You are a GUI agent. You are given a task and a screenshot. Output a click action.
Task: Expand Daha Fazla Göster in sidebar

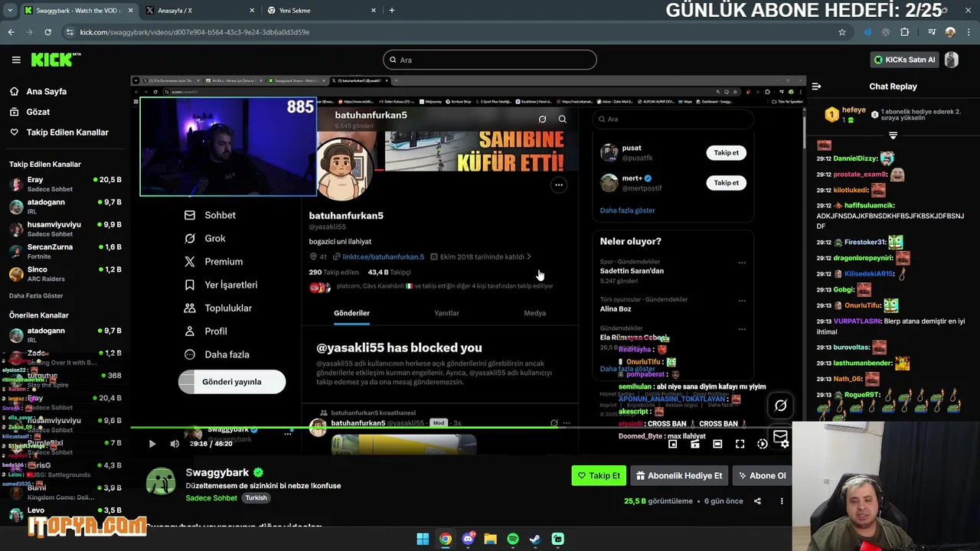pyautogui.click(x=36, y=296)
